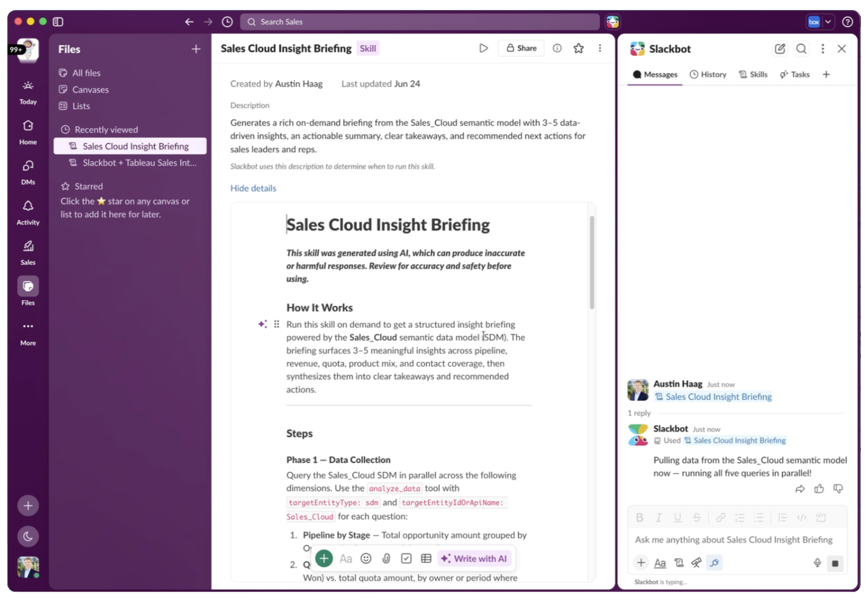Viewport: 868px width, 600px height.
Task: Open the help question-mark icon
Action: coord(848,22)
